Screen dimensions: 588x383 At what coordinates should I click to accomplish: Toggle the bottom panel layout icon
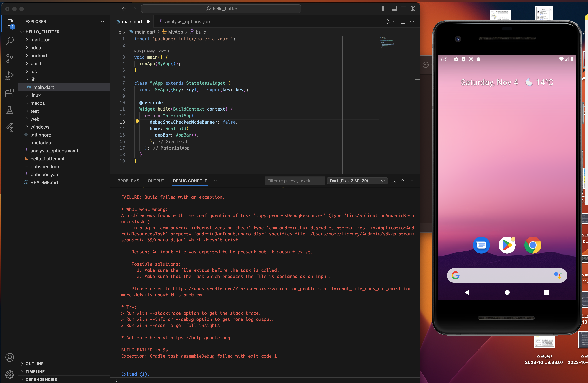[x=394, y=9]
